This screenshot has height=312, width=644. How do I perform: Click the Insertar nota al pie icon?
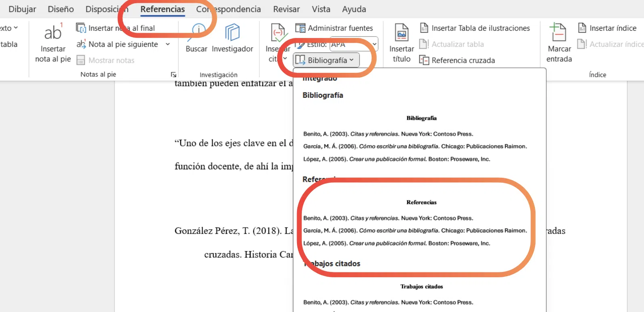[x=53, y=33]
